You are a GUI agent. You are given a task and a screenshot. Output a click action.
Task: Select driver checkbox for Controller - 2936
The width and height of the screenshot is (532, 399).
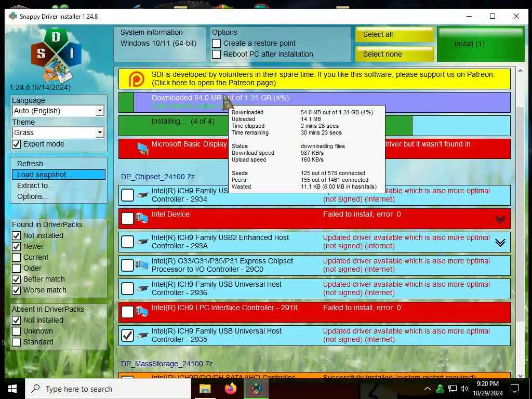(128, 289)
